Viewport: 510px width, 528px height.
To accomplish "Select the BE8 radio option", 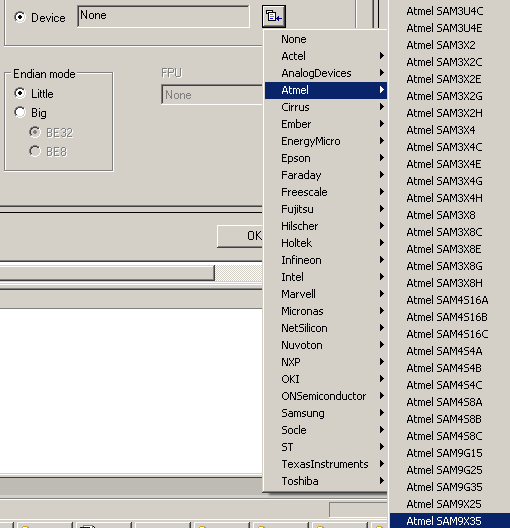I will pos(35,151).
